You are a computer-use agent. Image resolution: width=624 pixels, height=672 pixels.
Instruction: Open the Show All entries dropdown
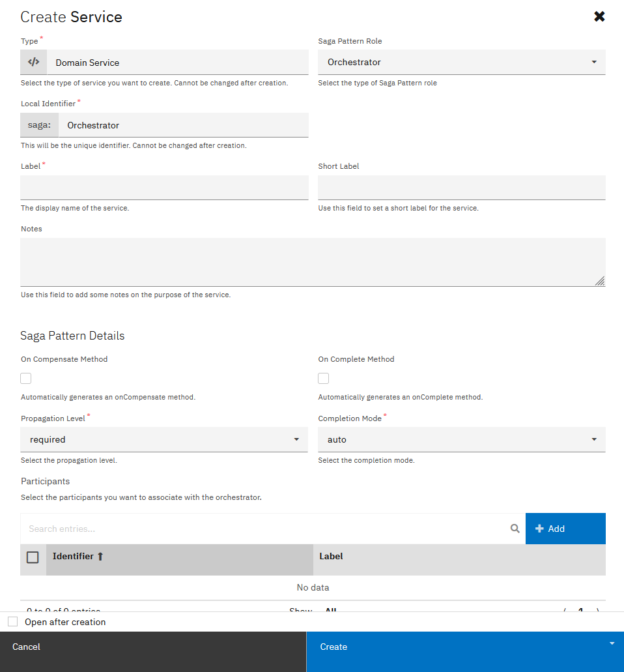tap(330, 611)
